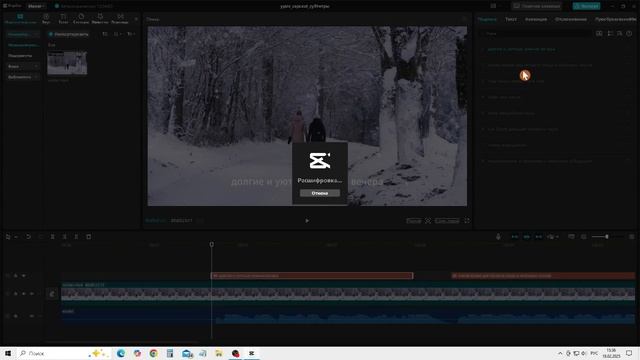Open the Effects tab

click(x=100, y=19)
